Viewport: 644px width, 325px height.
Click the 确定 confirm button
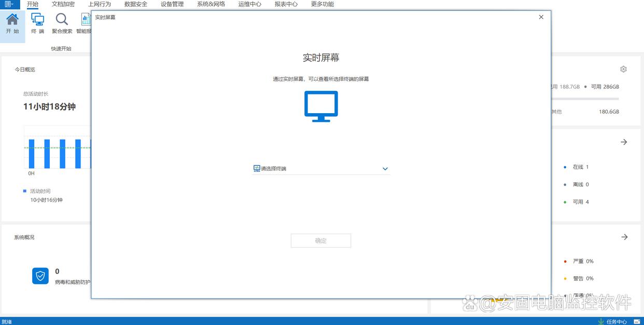tap(321, 240)
